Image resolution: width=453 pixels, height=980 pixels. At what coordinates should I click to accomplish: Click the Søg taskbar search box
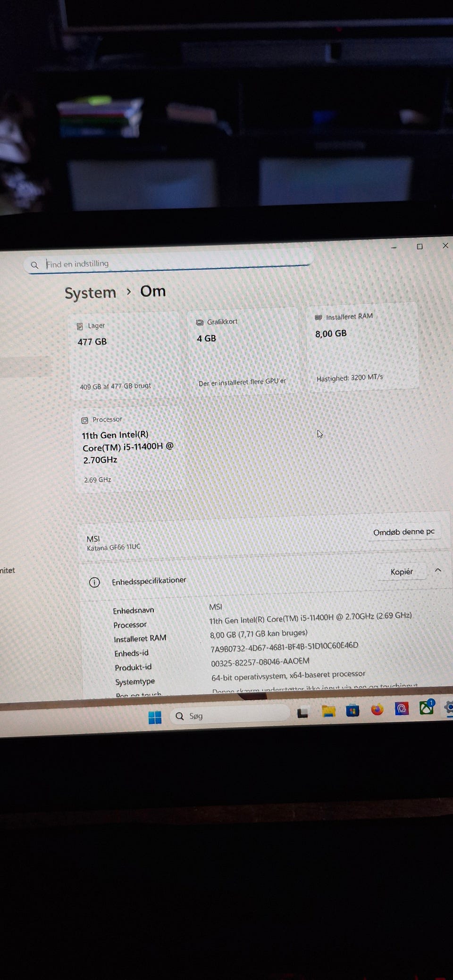pos(229,715)
